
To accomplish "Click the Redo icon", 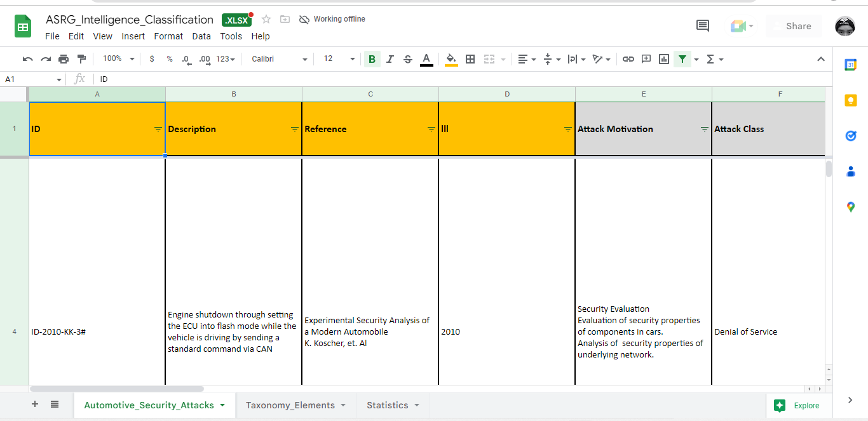I will 46,59.
